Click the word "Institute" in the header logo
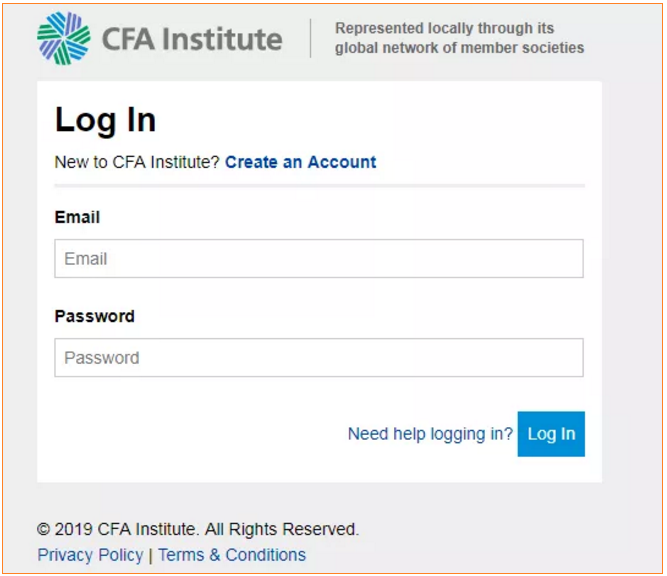 click(222, 39)
